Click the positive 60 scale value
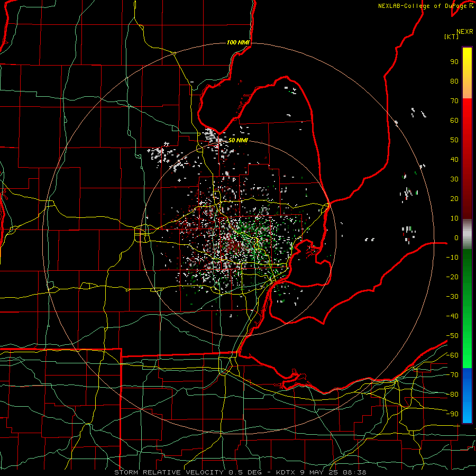The height and width of the screenshot is (476, 476). coord(454,120)
